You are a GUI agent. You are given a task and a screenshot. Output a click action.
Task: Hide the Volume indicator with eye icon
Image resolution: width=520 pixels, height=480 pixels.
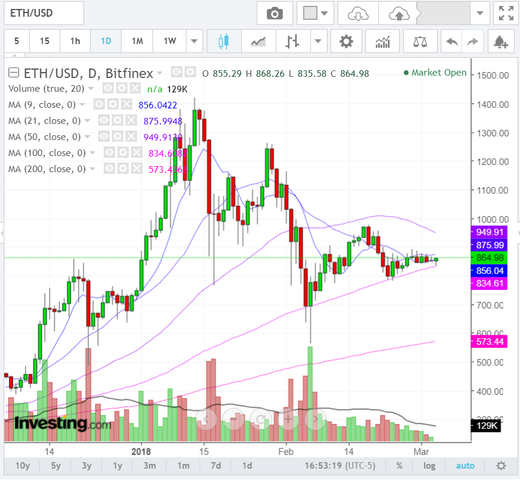(x=108, y=88)
